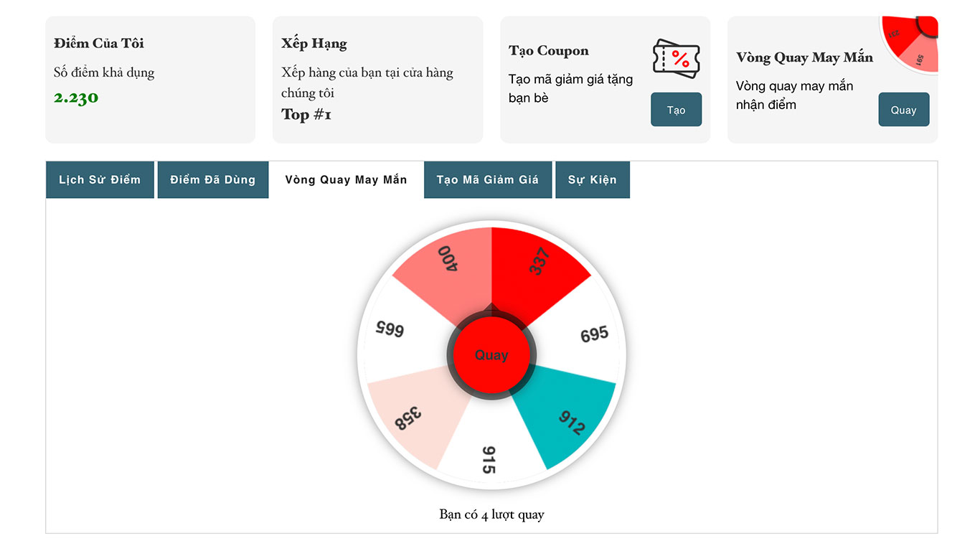This screenshot has width=980, height=551.
Task: Click the 'Bạn có 4 lượt quay' label
Action: click(x=492, y=514)
